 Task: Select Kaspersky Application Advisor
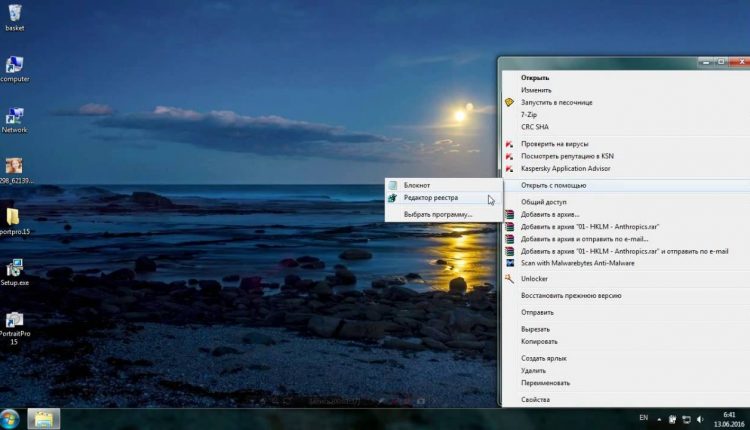pos(565,169)
